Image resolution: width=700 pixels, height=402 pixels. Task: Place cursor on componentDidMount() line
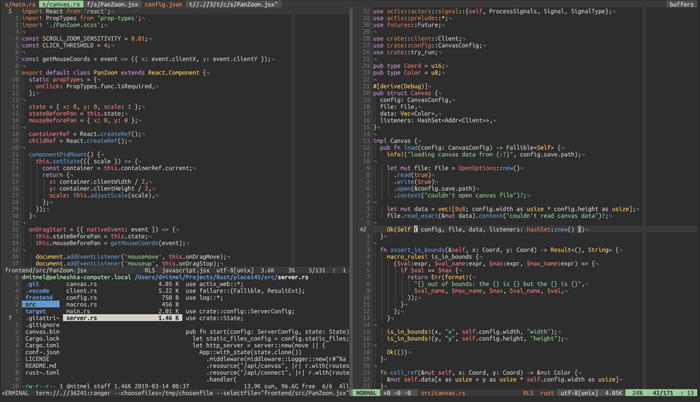66,155
